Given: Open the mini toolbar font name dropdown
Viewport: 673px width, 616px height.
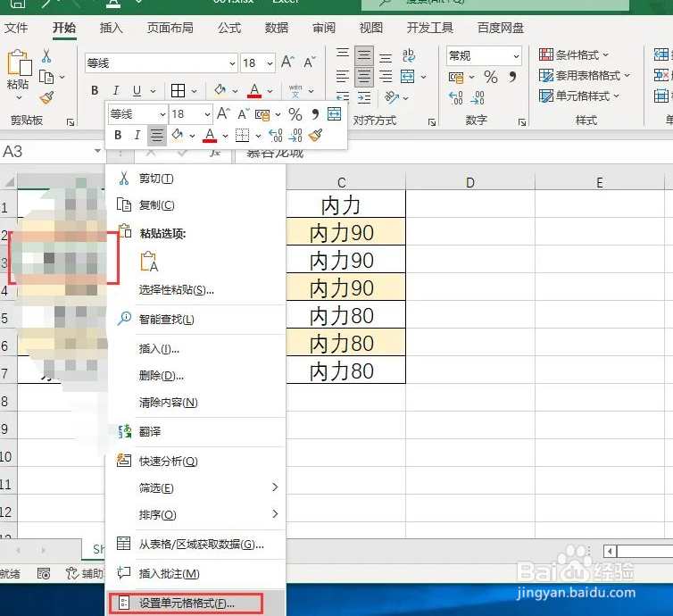Looking at the screenshot, I should [x=162, y=114].
